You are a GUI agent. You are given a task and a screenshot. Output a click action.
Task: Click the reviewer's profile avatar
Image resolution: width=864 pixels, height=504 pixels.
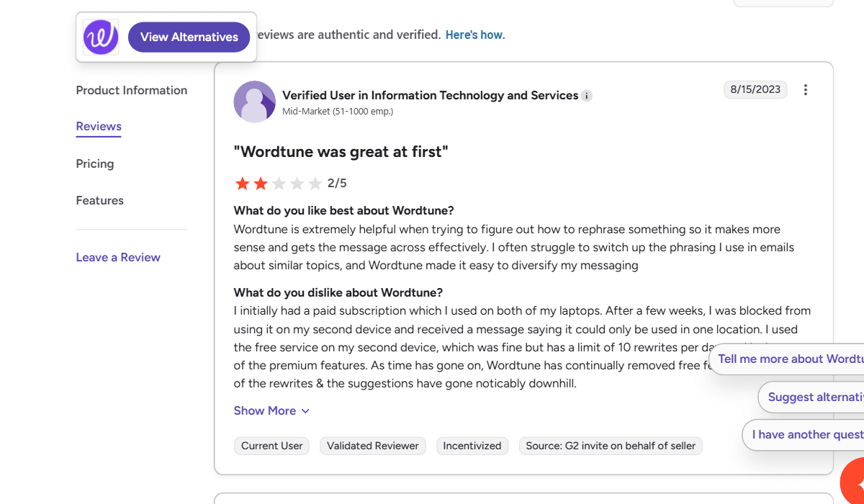[254, 102]
